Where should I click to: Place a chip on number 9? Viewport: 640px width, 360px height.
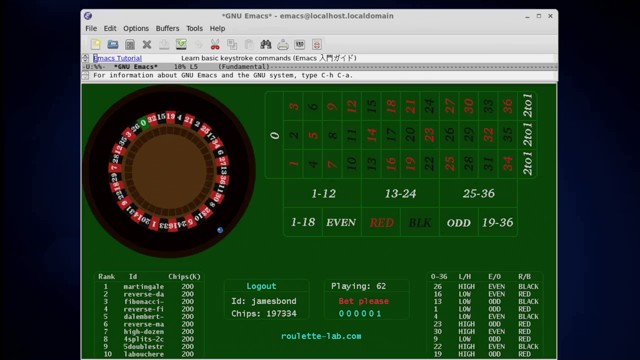(x=332, y=106)
